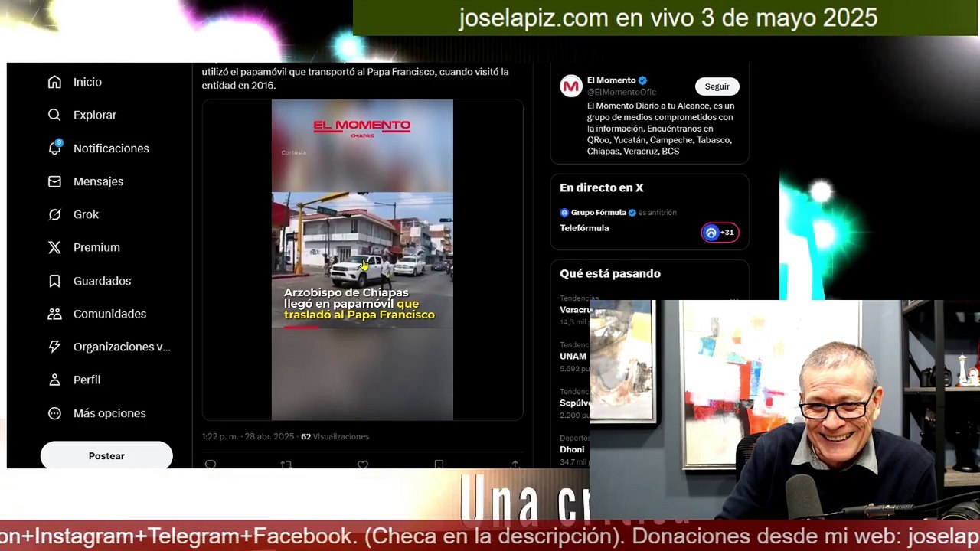Image resolution: width=980 pixels, height=551 pixels.
Task: Open the Comunidades people icon
Action: (x=54, y=314)
